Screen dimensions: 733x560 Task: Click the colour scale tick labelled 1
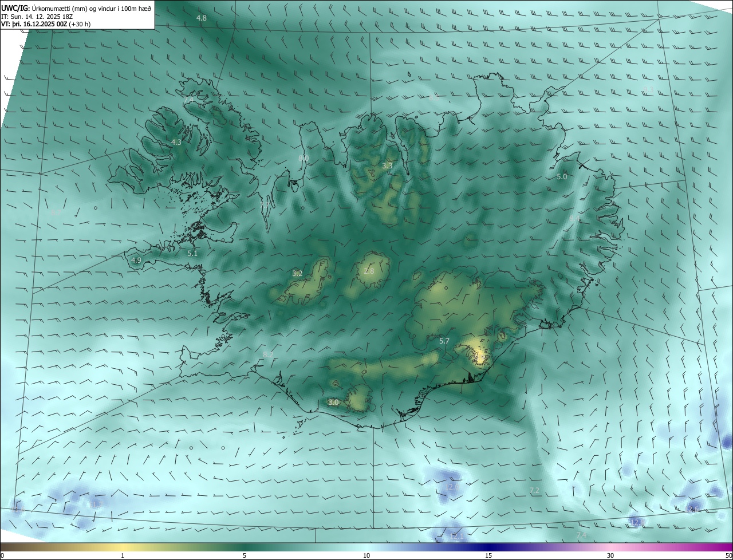coord(123,555)
